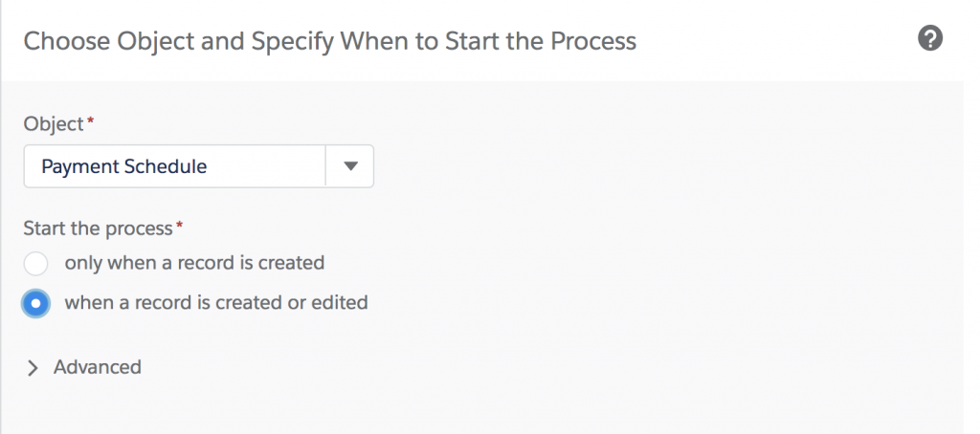This screenshot has width=980, height=434.
Task: Click 'when a record is created or edited' label
Action: 215,303
